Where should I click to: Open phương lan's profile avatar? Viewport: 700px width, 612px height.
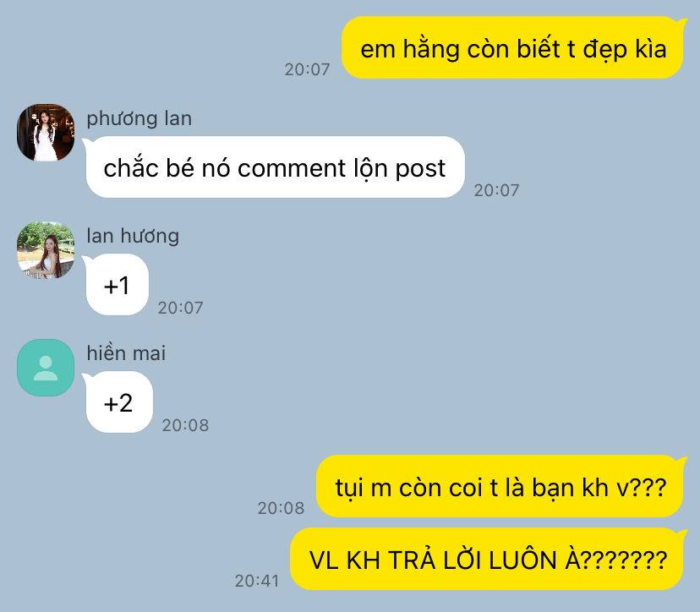(x=46, y=133)
